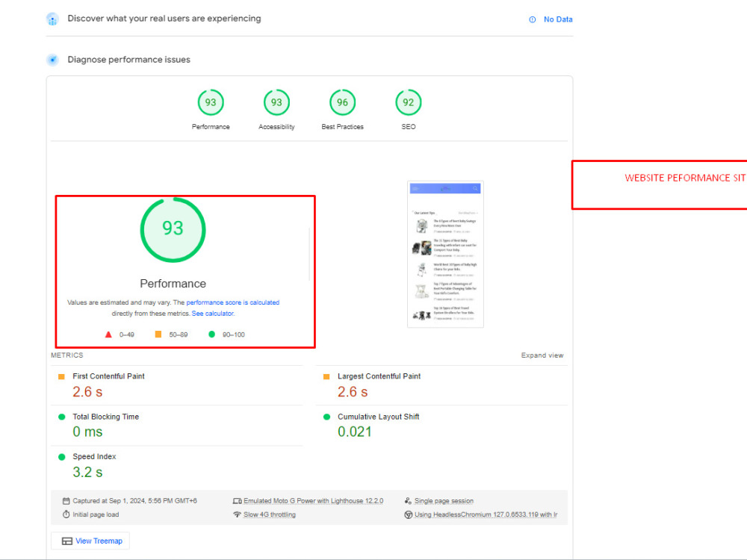Click the Slow 4G throttling text
The image size is (747, 560).
pyautogui.click(x=270, y=514)
